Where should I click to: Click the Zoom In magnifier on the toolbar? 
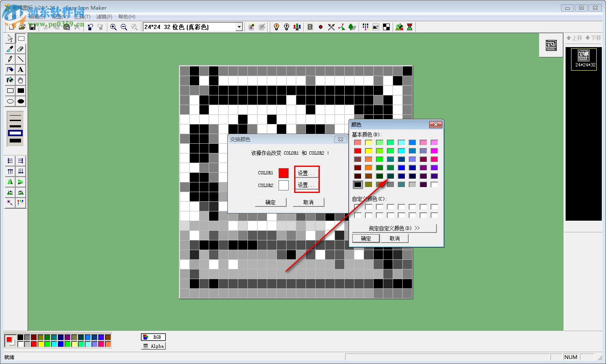[x=113, y=26]
